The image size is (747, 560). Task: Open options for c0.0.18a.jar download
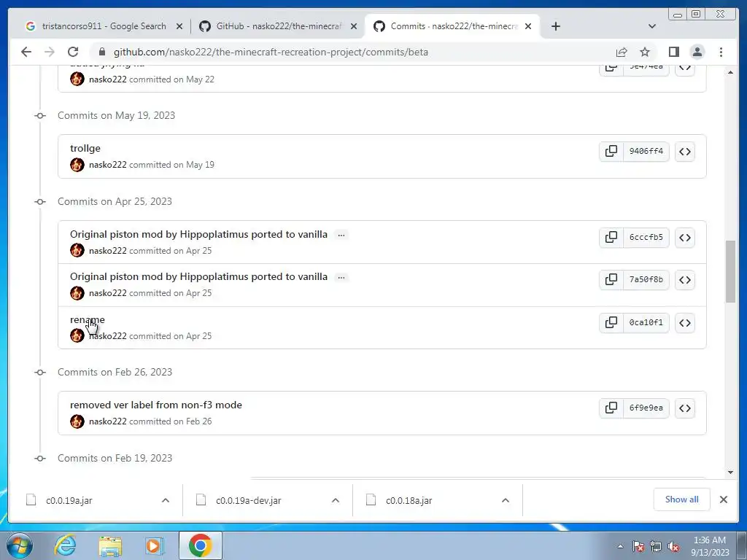click(506, 500)
